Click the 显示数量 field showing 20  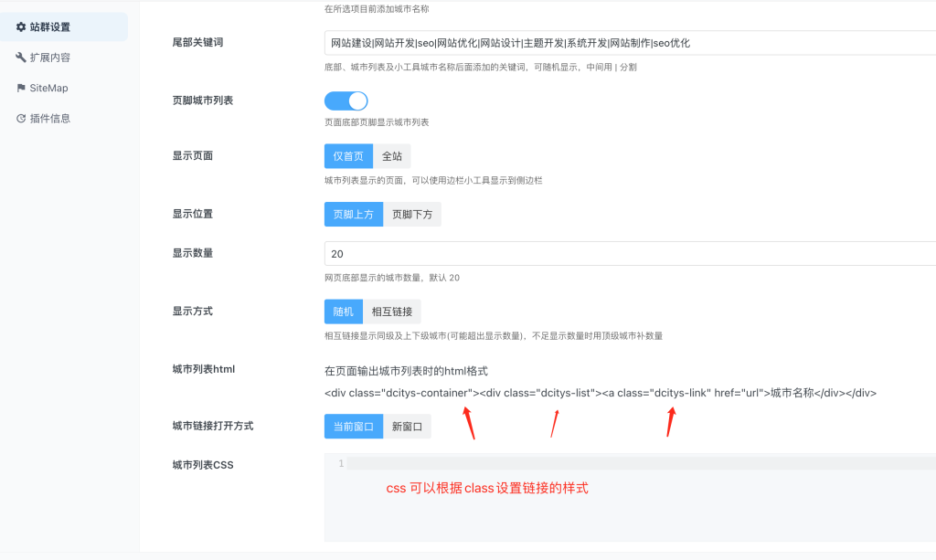click(629, 254)
